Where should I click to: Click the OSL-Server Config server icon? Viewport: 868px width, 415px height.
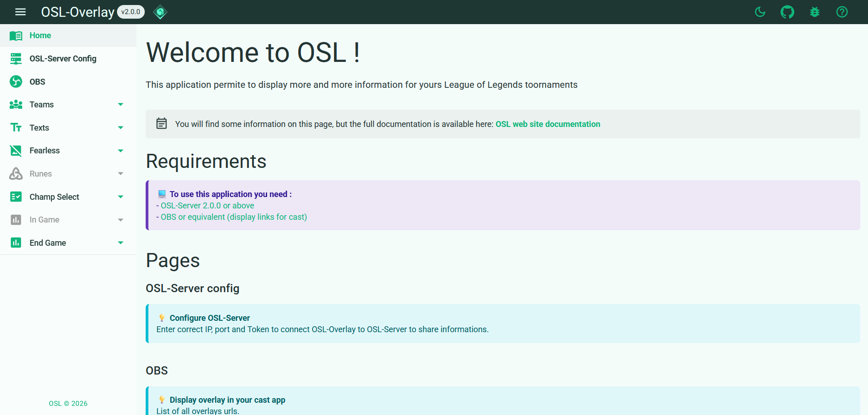point(16,59)
